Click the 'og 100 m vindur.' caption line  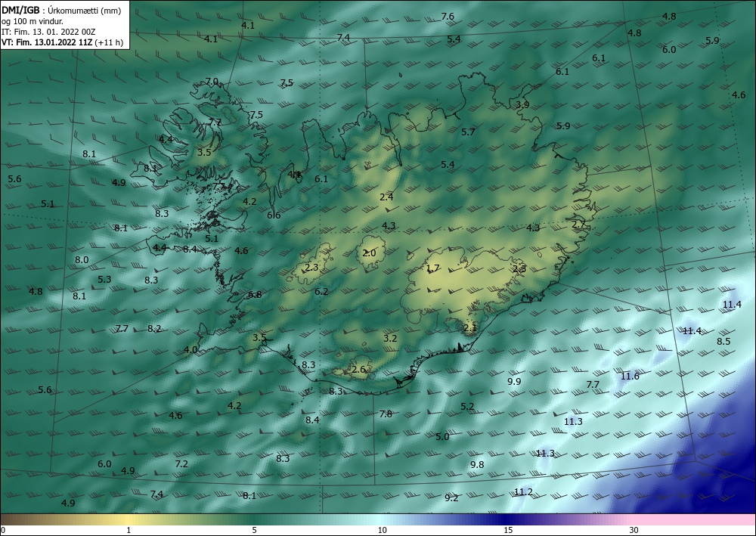coord(33,21)
